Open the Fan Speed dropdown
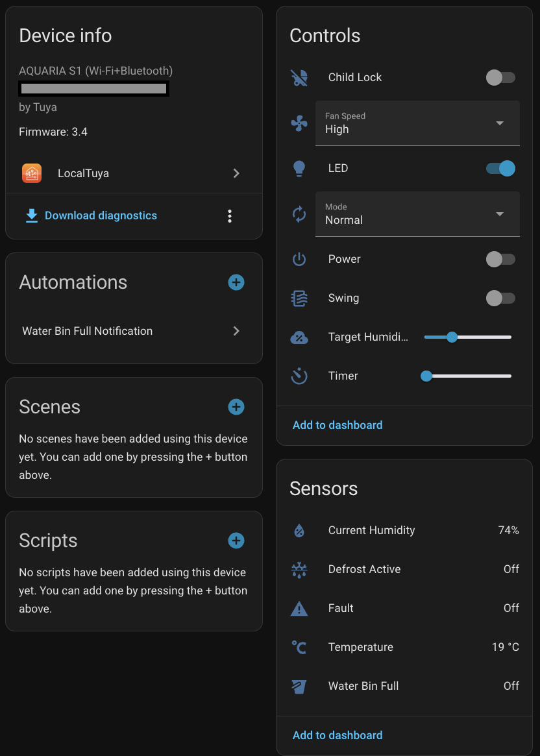540x756 pixels. [417, 123]
